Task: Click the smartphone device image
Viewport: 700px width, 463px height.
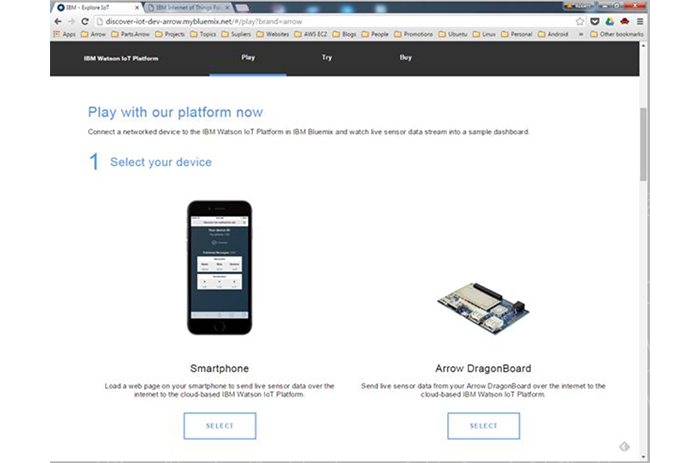Action: point(219,267)
